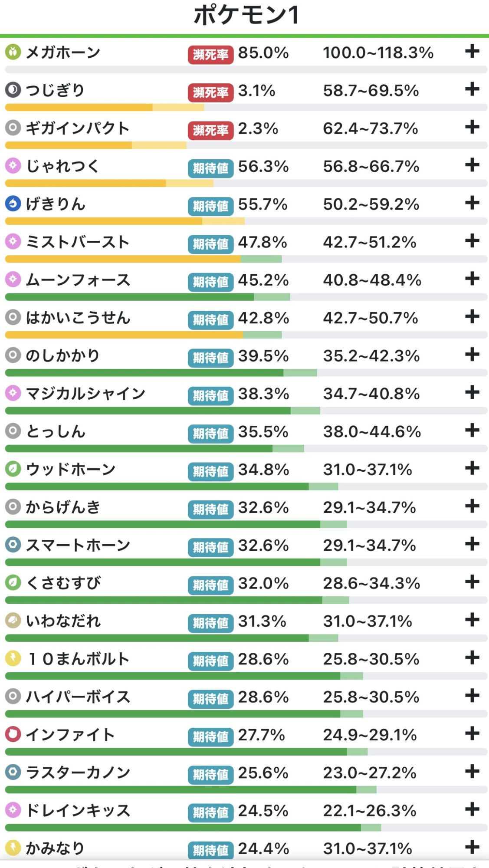Select the はかいこうせん move name
The width and height of the screenshot is (489, 868).
(78, 318)
